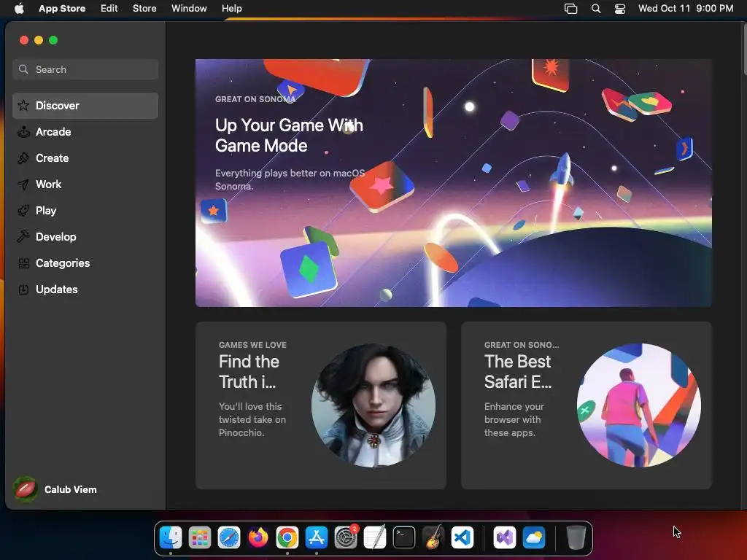Click the Calub Viem account name

click(x=71, y=489)
